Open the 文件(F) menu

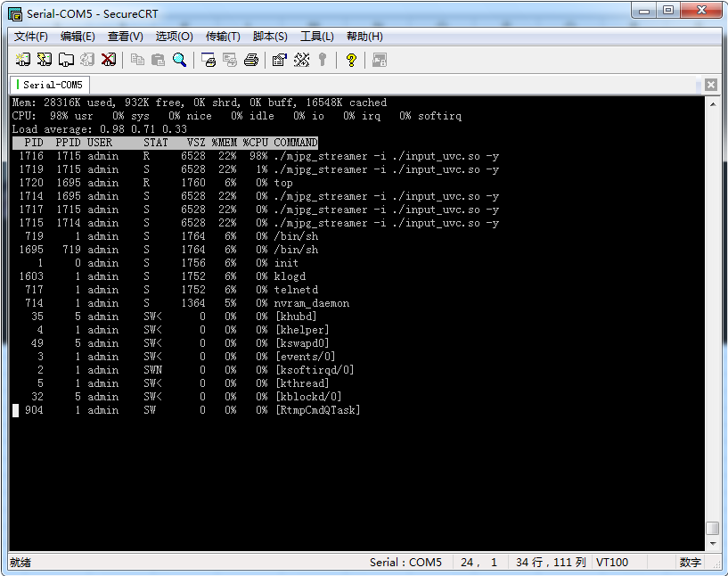coord(31,37)
